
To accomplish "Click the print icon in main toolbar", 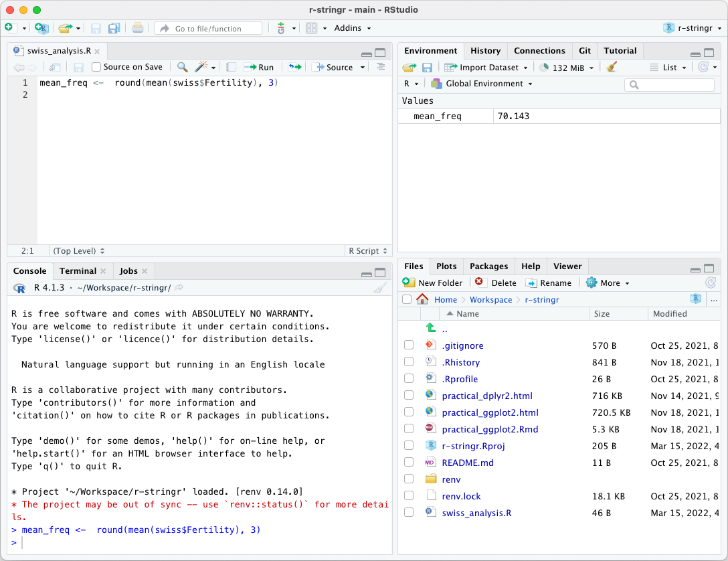I will (x=137, y=28).
